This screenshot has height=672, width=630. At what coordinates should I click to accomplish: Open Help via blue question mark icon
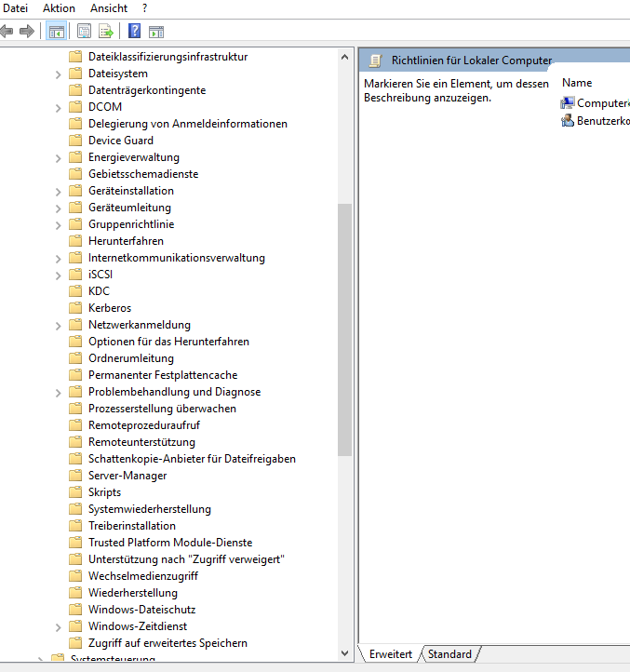point(135,31)
